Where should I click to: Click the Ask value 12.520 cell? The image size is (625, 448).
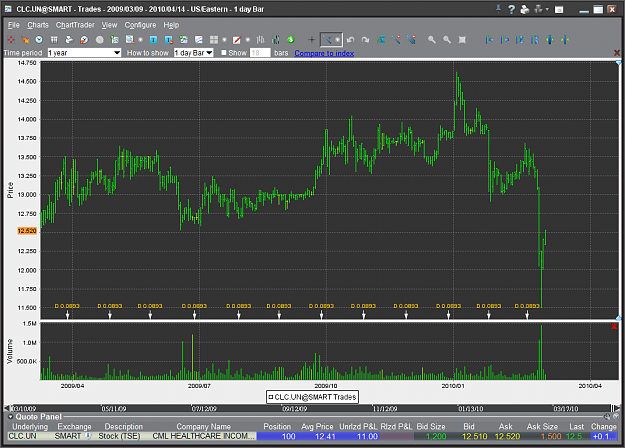point(507,436)
